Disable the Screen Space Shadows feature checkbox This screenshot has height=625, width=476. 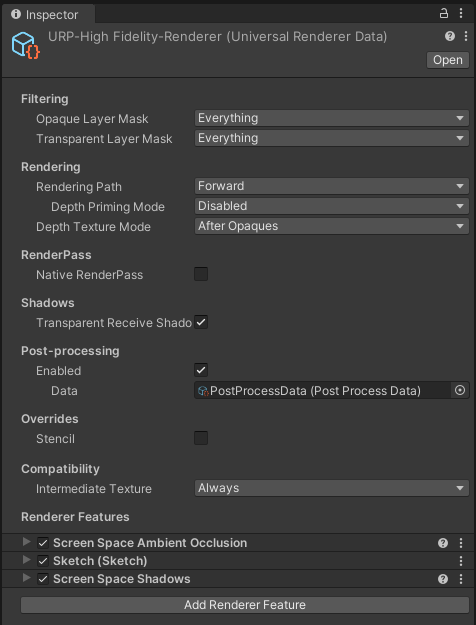[x=43, y=579]
